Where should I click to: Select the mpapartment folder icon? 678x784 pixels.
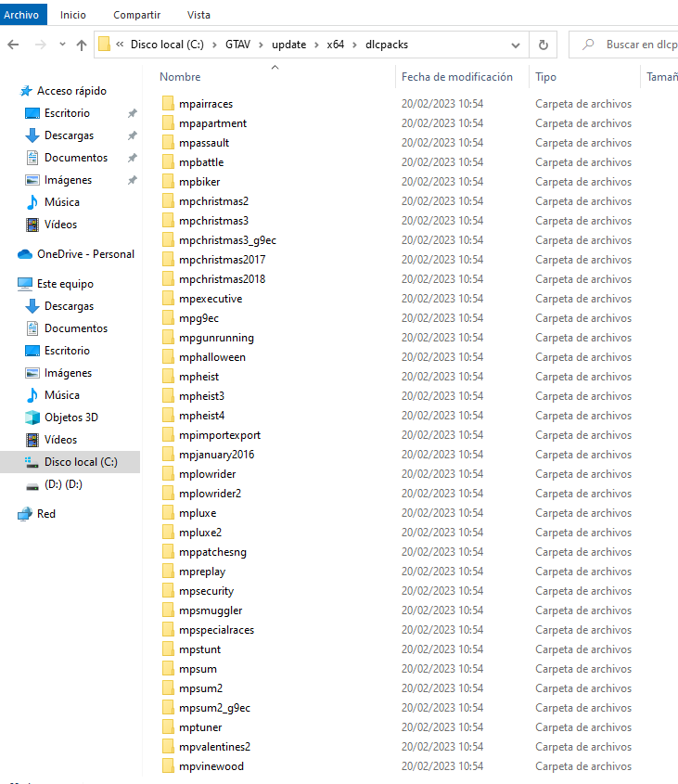[168, 123]
